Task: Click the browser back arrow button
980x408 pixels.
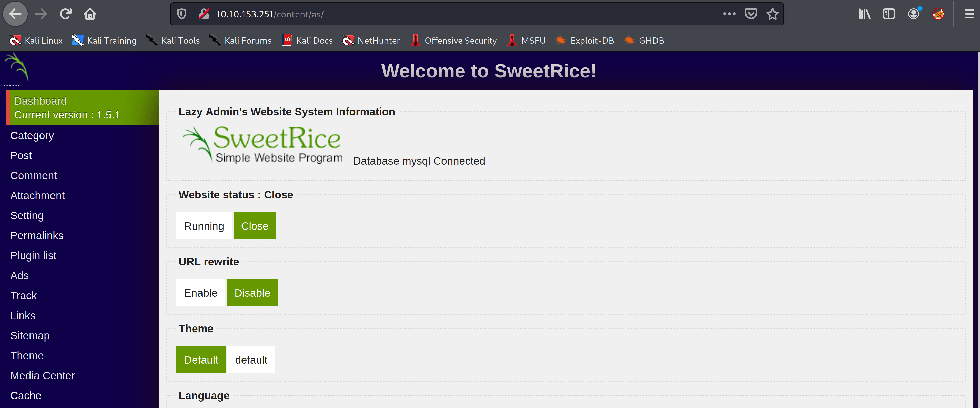Action: tap(15, 14)
